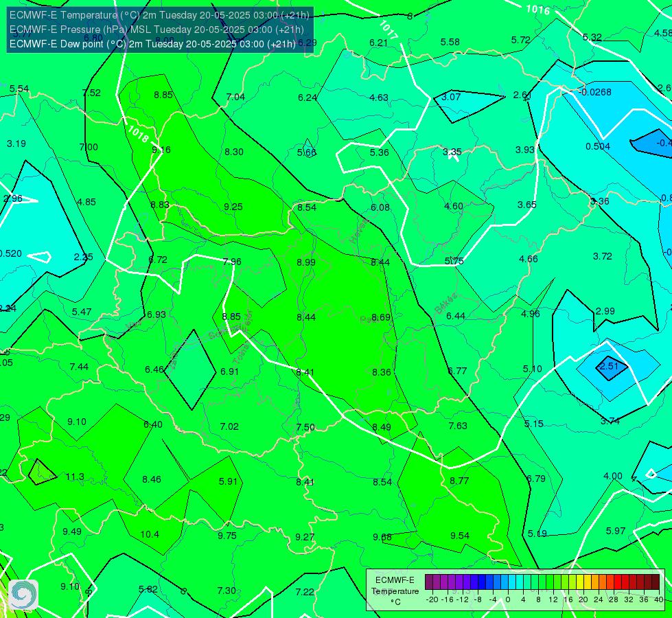Image resolution: width=672 pixels, height=618 pixels.
Task: Click the 9.49 temperature value
Action: click(72, 531)
